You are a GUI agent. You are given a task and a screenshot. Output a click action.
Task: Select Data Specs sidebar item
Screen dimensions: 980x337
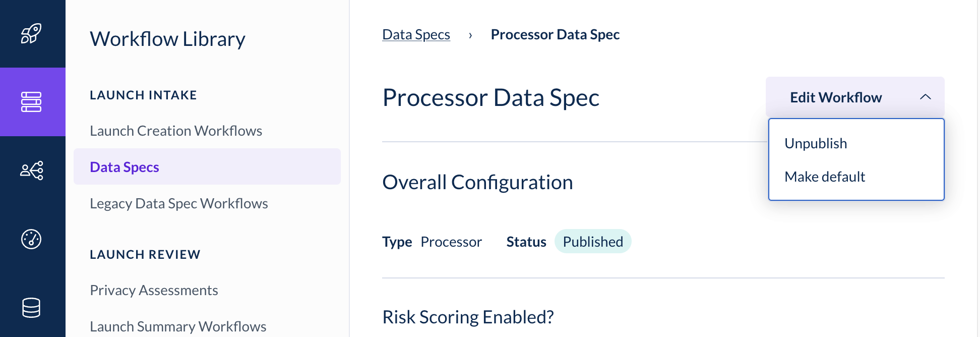(125, 167)
